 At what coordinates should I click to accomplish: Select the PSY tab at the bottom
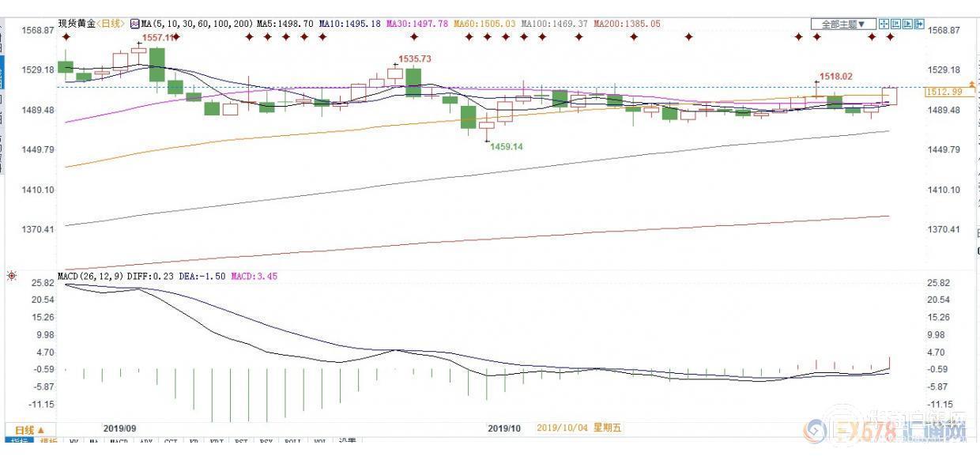tap(266, 441)
